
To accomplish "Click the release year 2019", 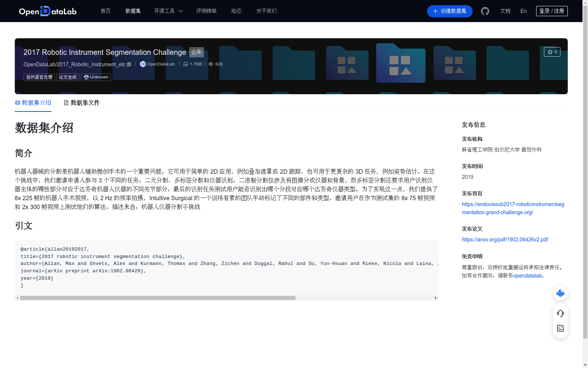I will 467,177.
